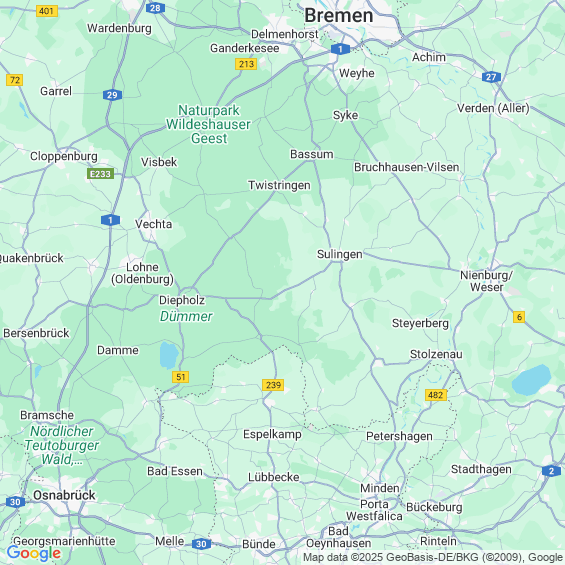The image size is (565, 565).
Task: Click the A28 highway shield near Wardenburg
Action: point(155,8)
